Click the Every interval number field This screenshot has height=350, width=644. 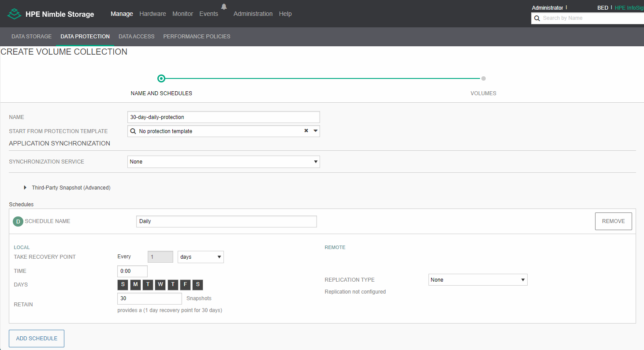pos(160,257)
